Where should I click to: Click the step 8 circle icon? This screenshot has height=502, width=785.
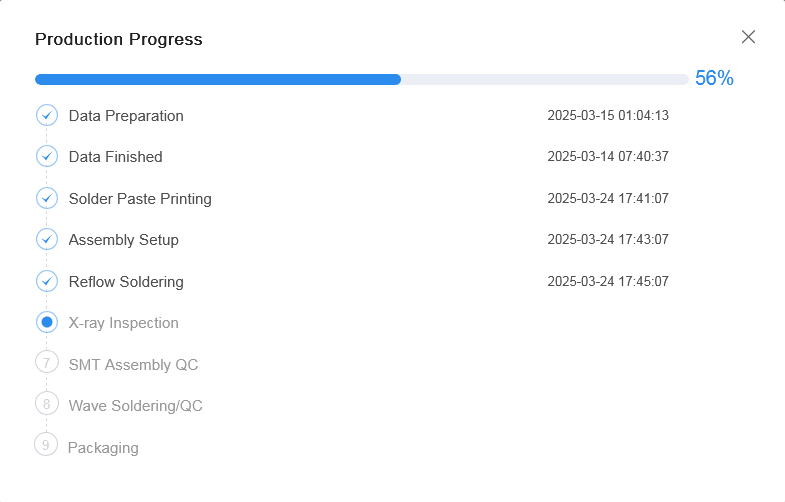tap(47, 403)
